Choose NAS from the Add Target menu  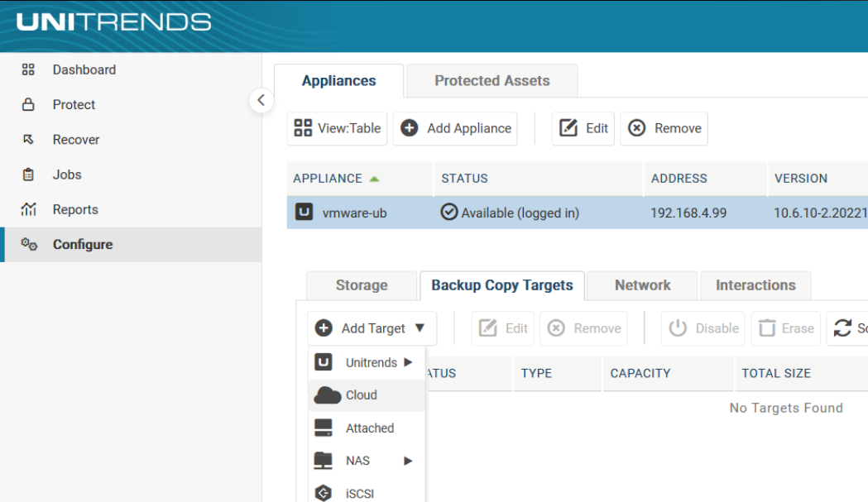(x=367, y=461)
